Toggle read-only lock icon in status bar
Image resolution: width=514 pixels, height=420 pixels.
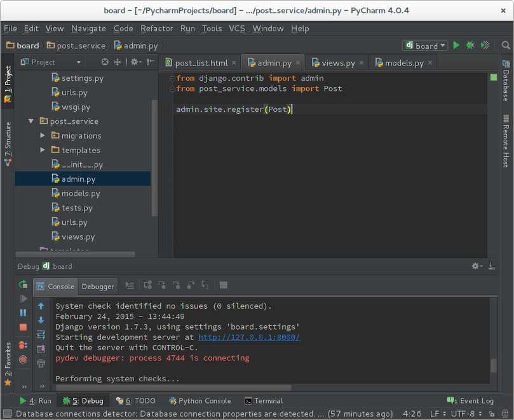pos(492,414)
